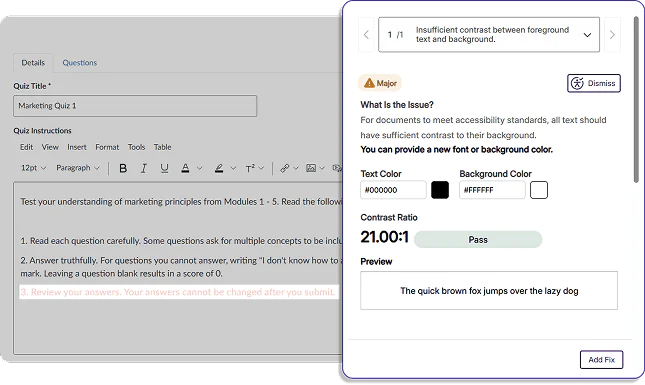The image size is (645, 385).
Task: Open link options dropdown arrow
Action: 295,168
